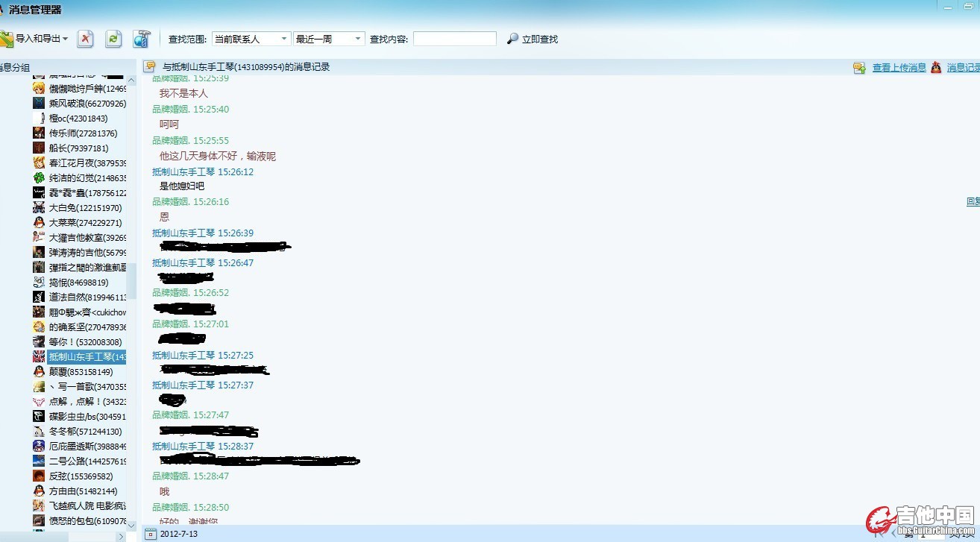Image resolution: width=980 pixels, height=542 pixels.
Task: Select contact 方由由 in the list
Action: click(82, 491)
